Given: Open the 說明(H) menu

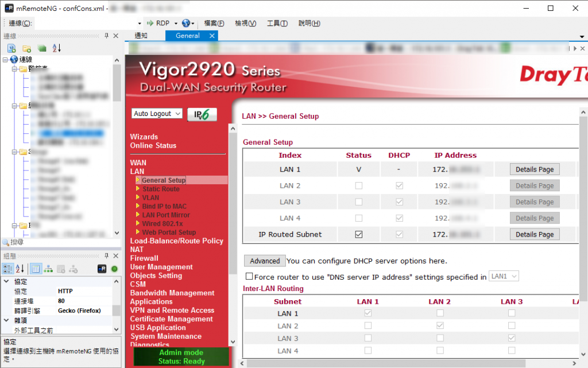Looking at the screenshot, I should point(310,23).
